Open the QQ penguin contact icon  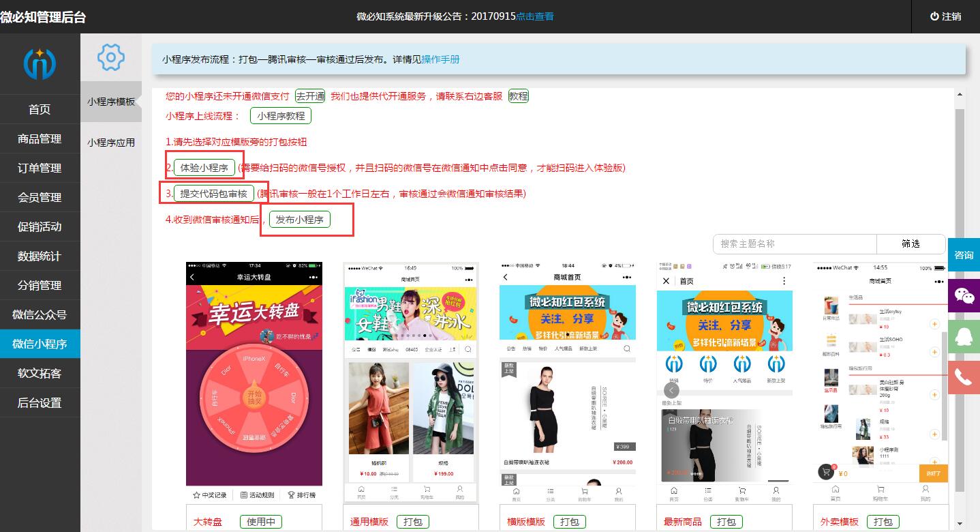[964, 336]
